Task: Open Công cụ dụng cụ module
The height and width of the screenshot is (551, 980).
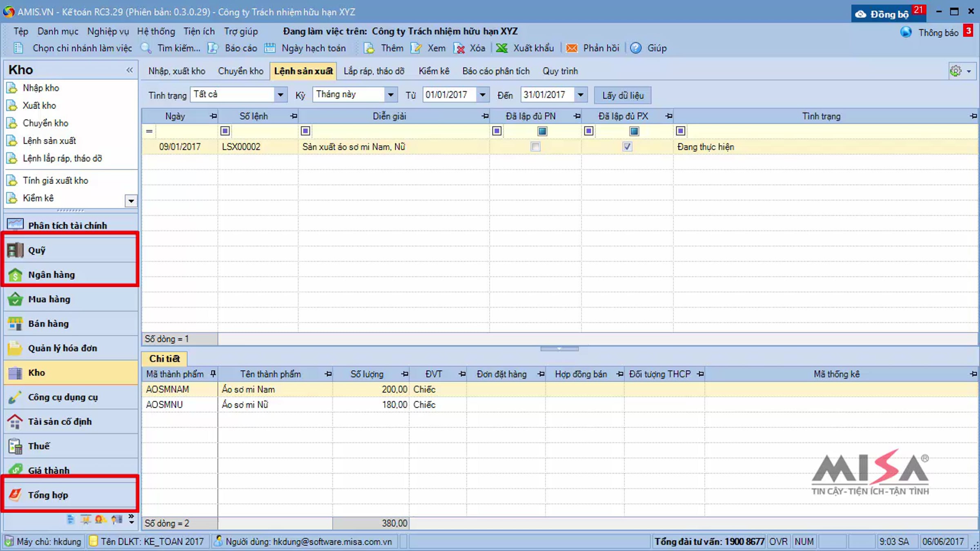Action: (70, 397)
